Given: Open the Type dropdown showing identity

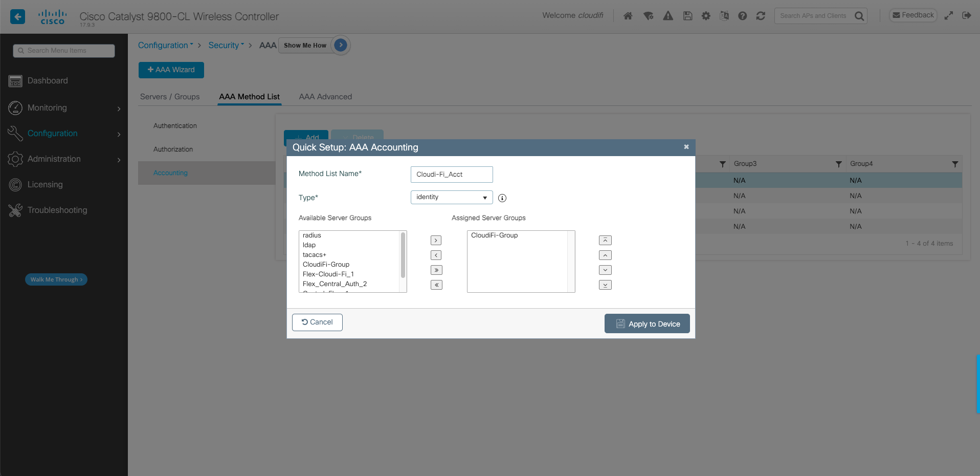Looking at the screenshot, I should point(451,198).
